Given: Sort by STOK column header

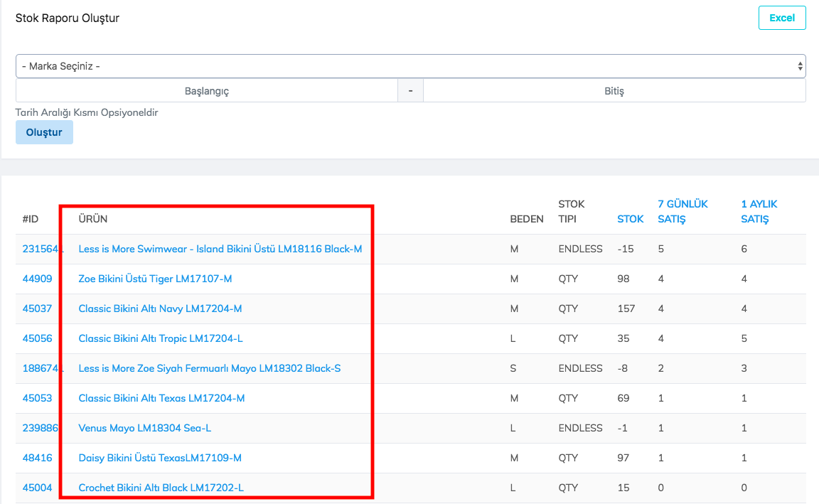Looking at the screenshot, I should point(630,219).
